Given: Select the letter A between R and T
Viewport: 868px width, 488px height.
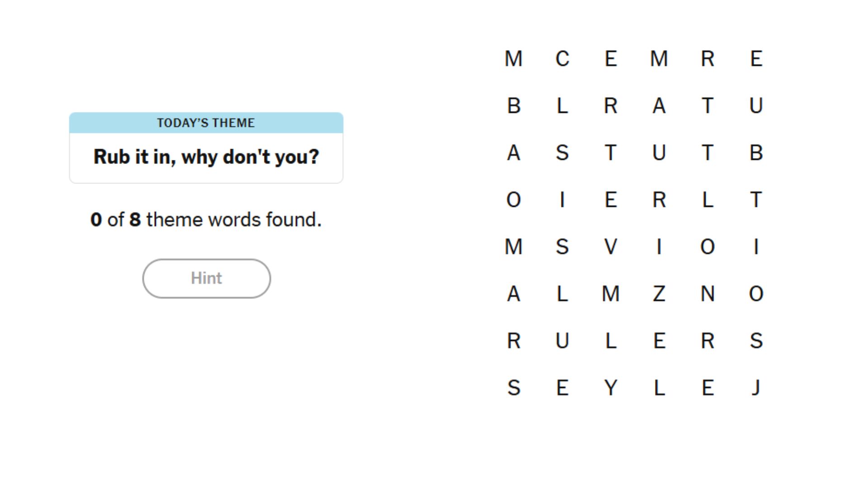Looking at the screenshot, I should [x=659, y=106].
